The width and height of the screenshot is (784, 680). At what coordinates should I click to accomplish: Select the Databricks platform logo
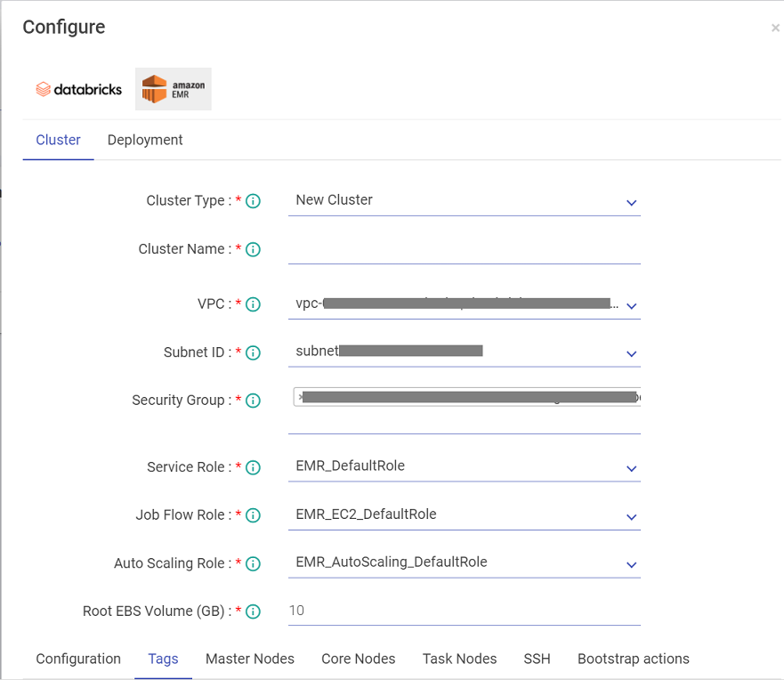(x=78, y=89)
